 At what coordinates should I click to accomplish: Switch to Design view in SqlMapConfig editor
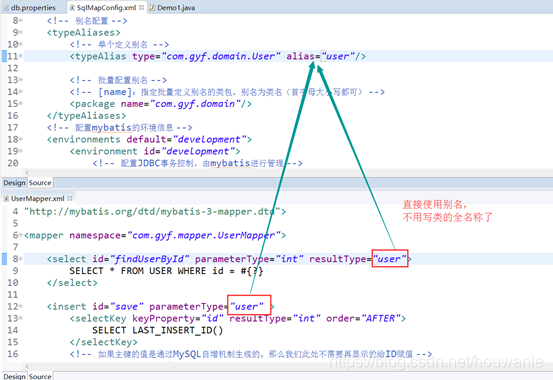(14, 183)
